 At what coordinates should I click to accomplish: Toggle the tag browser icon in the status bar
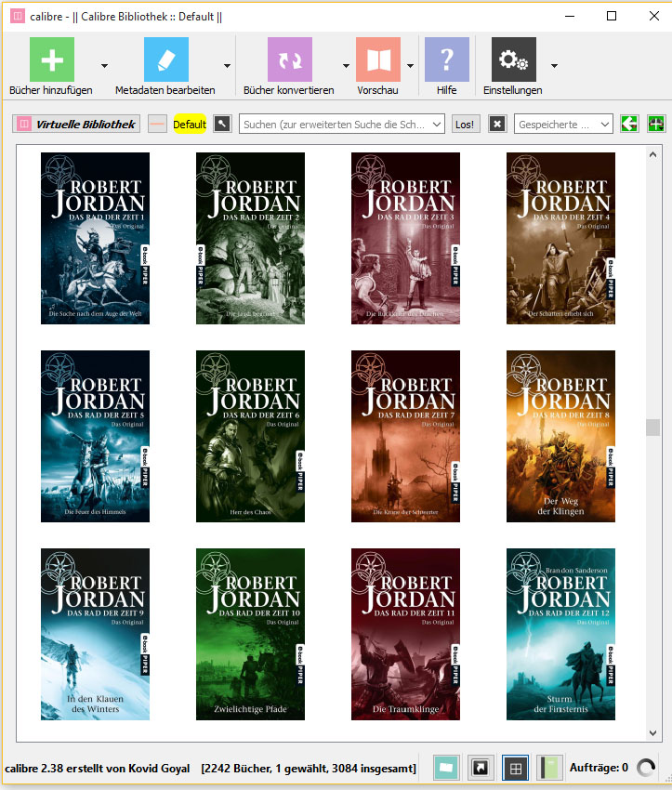click(481, 768)
